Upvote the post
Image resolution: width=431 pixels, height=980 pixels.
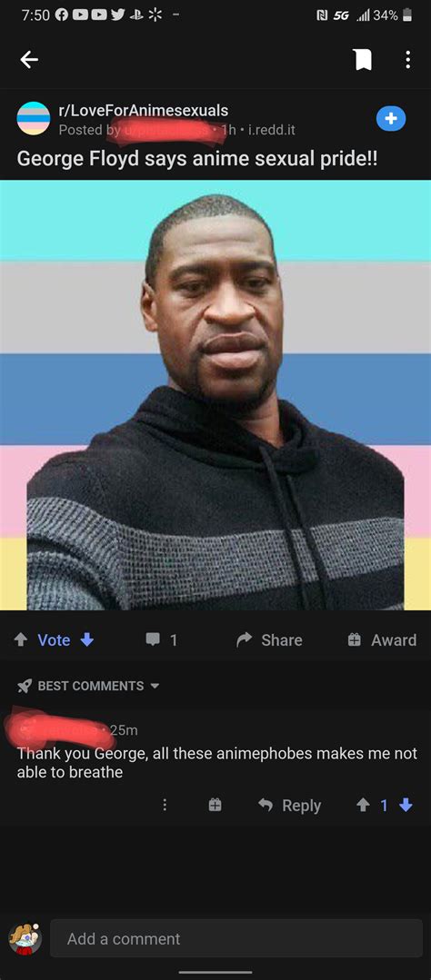(x=21, y=640)
